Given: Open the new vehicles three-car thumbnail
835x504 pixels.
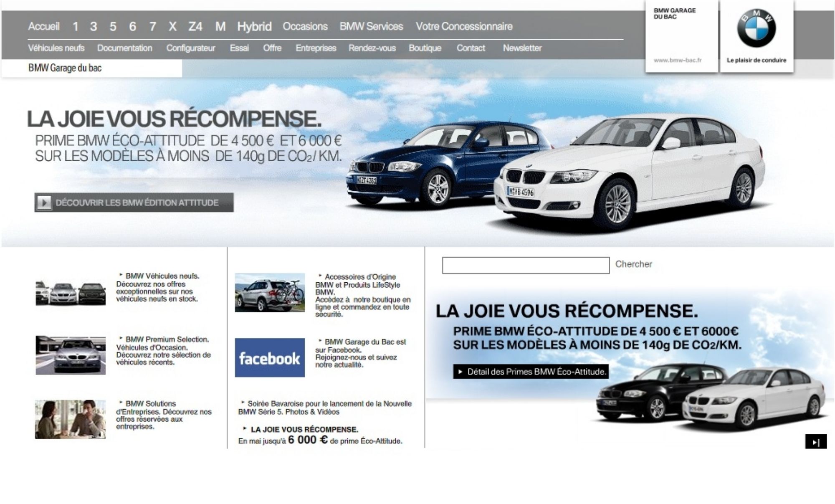Looking at the screenshot, I should [70, 293].
